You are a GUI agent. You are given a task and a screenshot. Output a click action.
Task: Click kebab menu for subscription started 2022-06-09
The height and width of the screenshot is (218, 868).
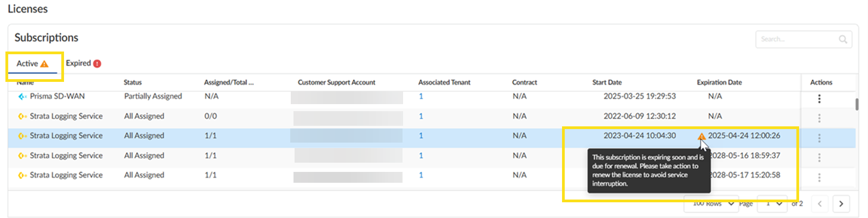click(x=819, y=118)
